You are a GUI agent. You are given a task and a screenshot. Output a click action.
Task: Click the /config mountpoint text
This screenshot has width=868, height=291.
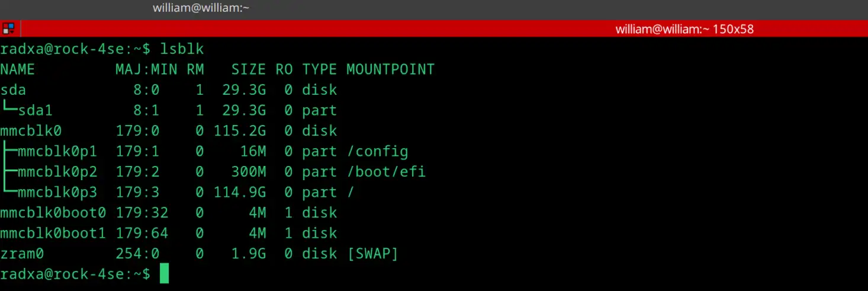point(378,151)
